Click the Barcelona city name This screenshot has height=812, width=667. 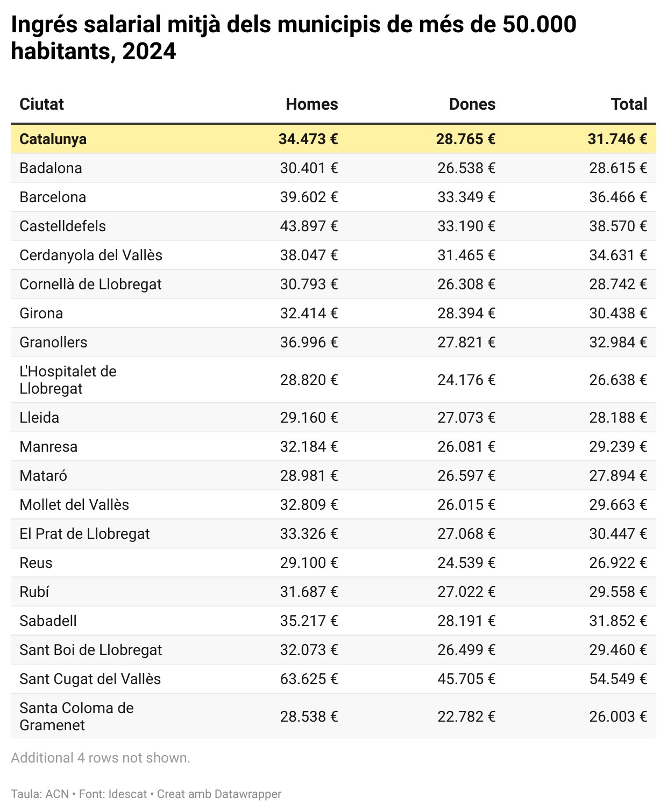pos(53,197)
